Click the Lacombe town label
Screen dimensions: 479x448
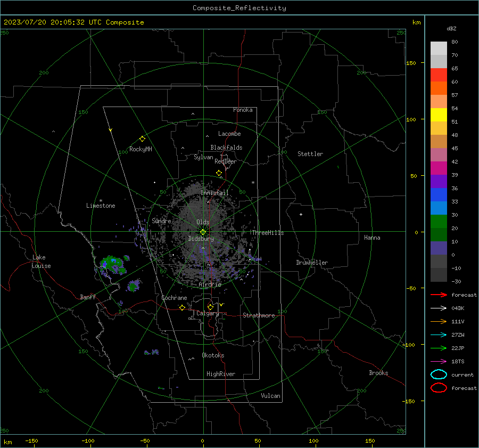(x=229, y=134)
